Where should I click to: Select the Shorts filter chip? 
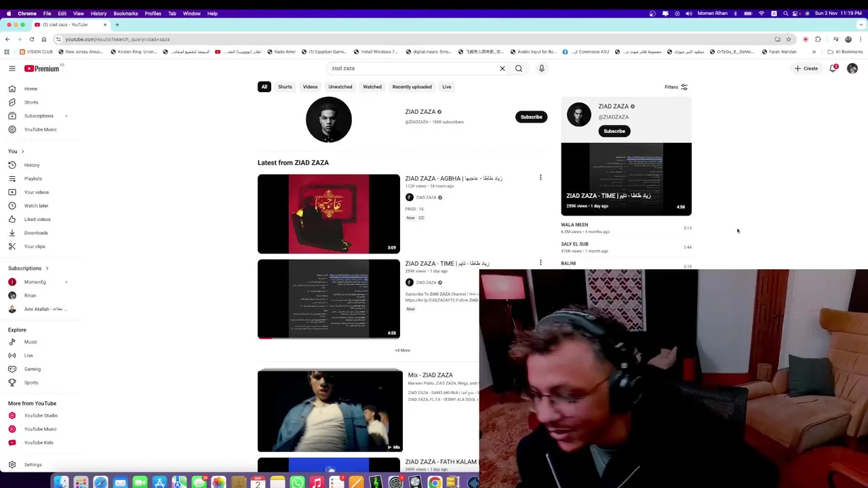click(285, 87)
